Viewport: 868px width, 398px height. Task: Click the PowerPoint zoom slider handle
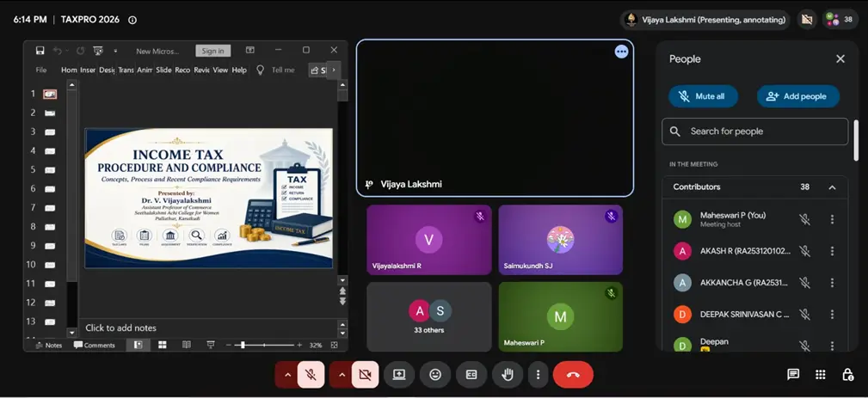pyautogui.click(x=243, y=345)
